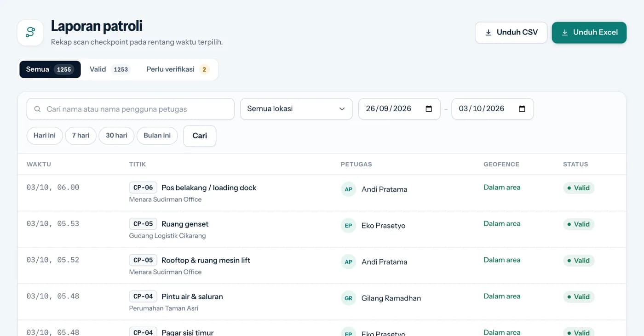The height and width of the screenshot is (336, 644).
Task: Click the Gilang Ramadhan officer name
Action: tap(391, 298)
